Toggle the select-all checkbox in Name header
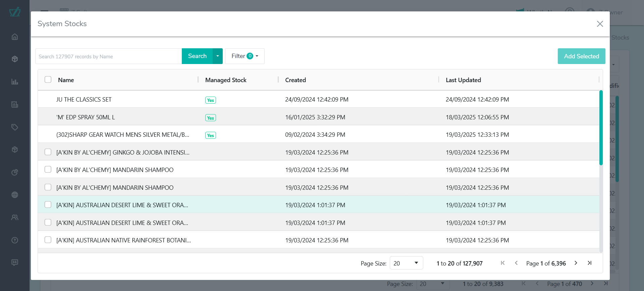This screenshot has height=291, width=644. point(48,79)
